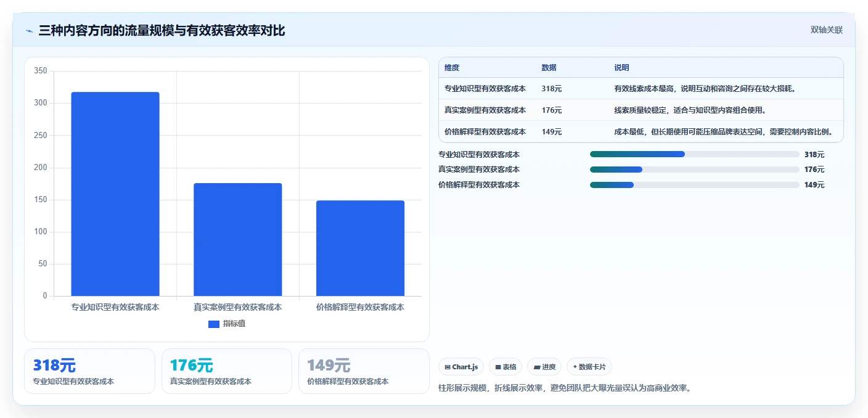868x418 pixels.
Task: Click 真实案例型有效获客成本 cell in the table
Action: [485, 110]
